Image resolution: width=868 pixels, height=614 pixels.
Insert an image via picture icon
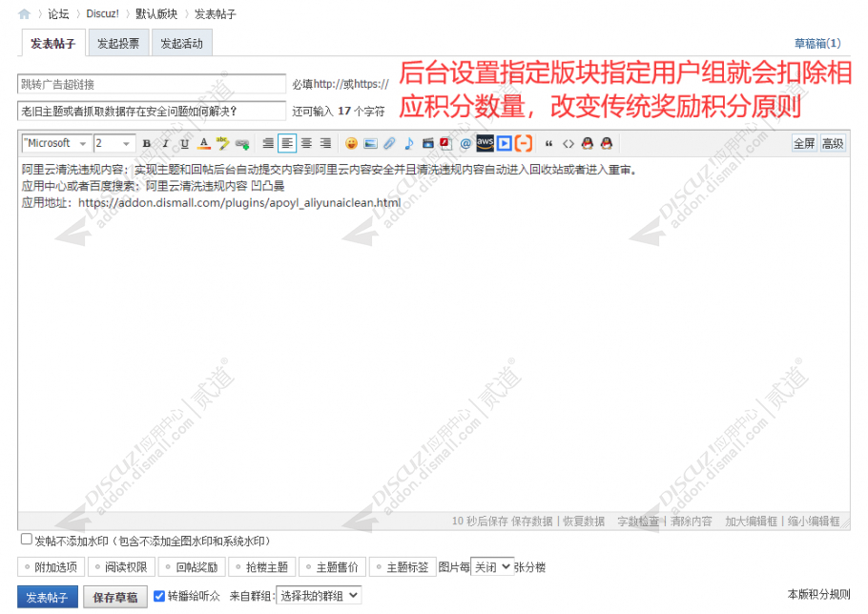click(370, 144)
